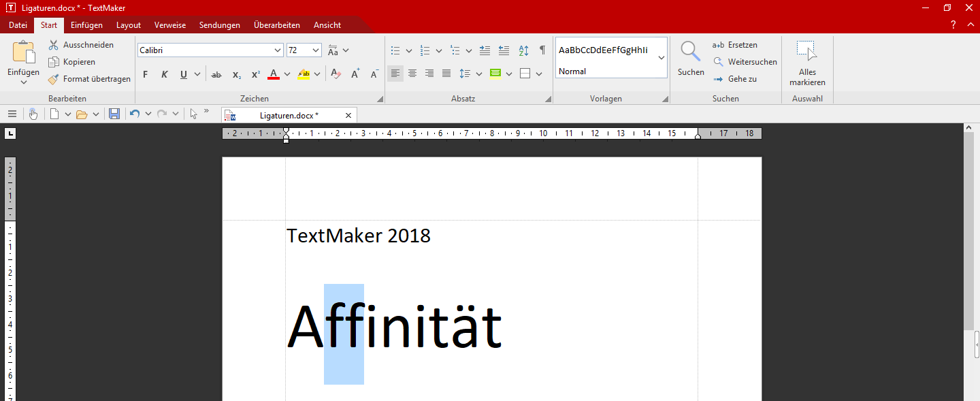The height and width of the screenshot is (401, 980).
Task: Toggle italic formatting with K button
Action: [164, 74]
